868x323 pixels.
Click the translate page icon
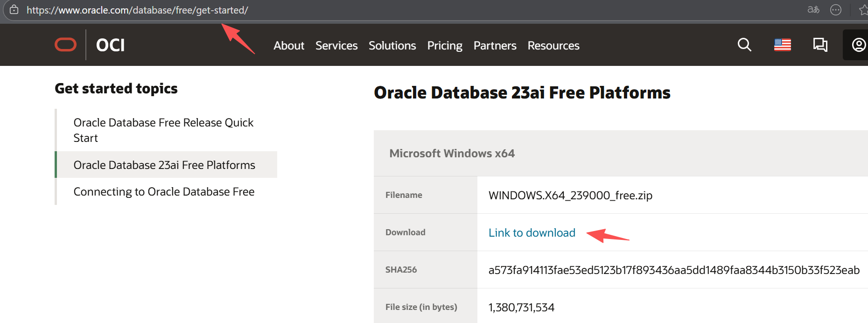click(x=813, y=10)
